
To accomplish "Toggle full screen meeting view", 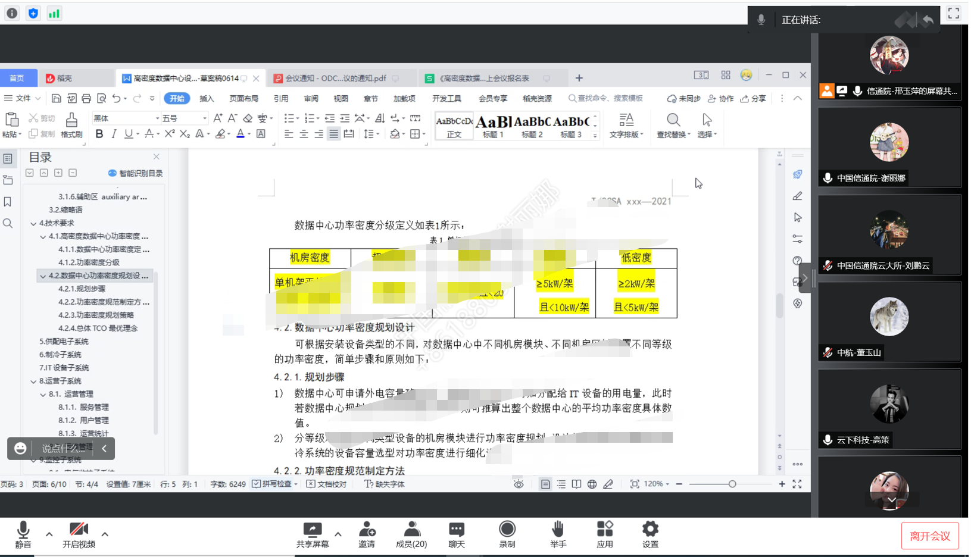I will (954, 13).
